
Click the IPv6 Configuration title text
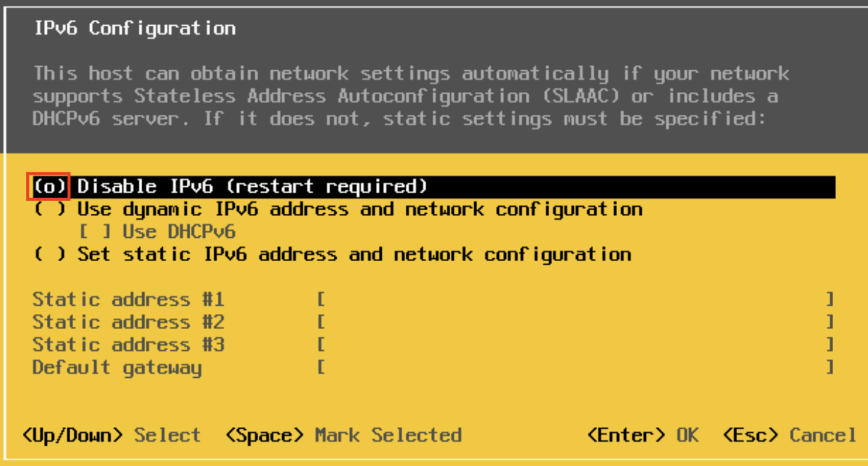[135, 29]
